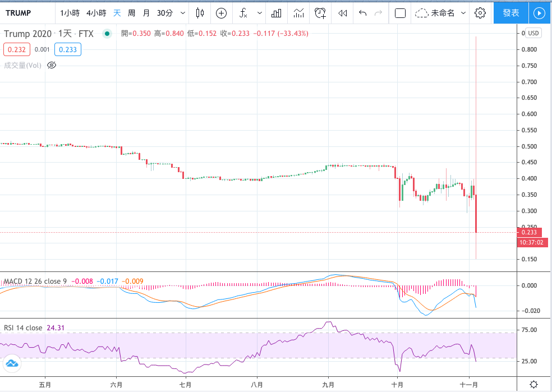Open the USD currency selector on the price axis
This screenshot has height=392, width=552.
[533, 33]
